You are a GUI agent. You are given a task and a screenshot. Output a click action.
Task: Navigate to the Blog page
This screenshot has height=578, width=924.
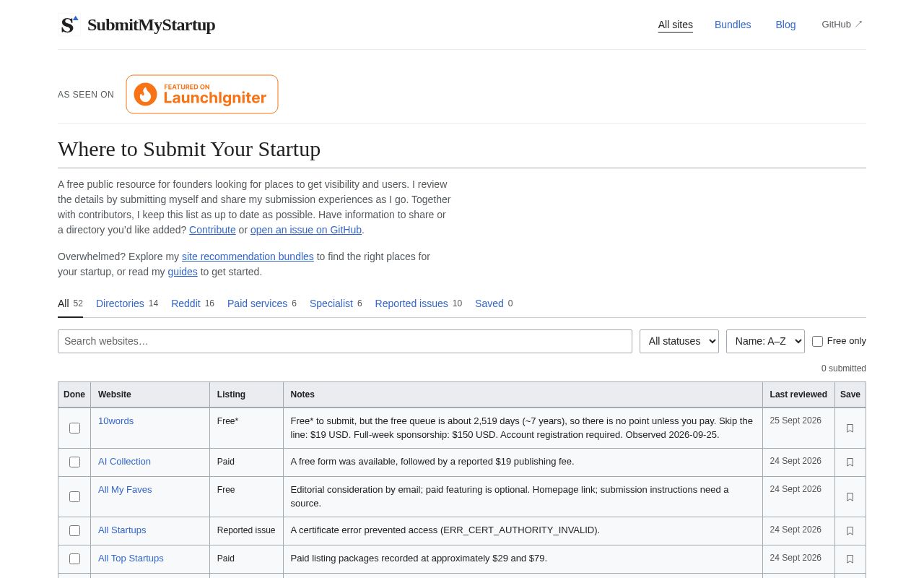[785, 25]
